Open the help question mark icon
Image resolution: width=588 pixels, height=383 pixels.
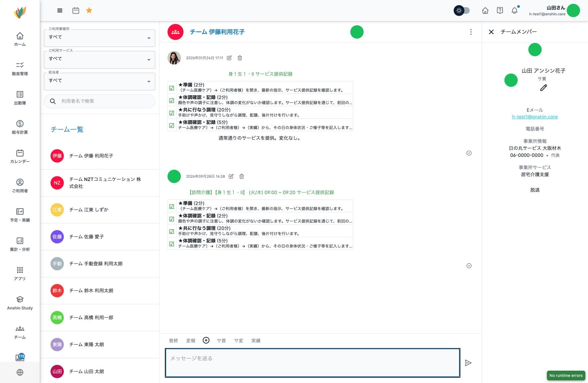pos(500,11)
